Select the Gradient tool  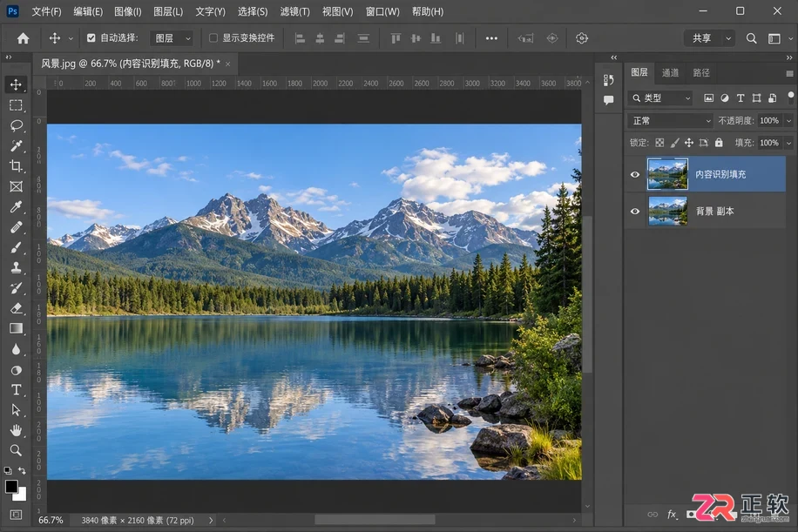[x=16, y=328]
